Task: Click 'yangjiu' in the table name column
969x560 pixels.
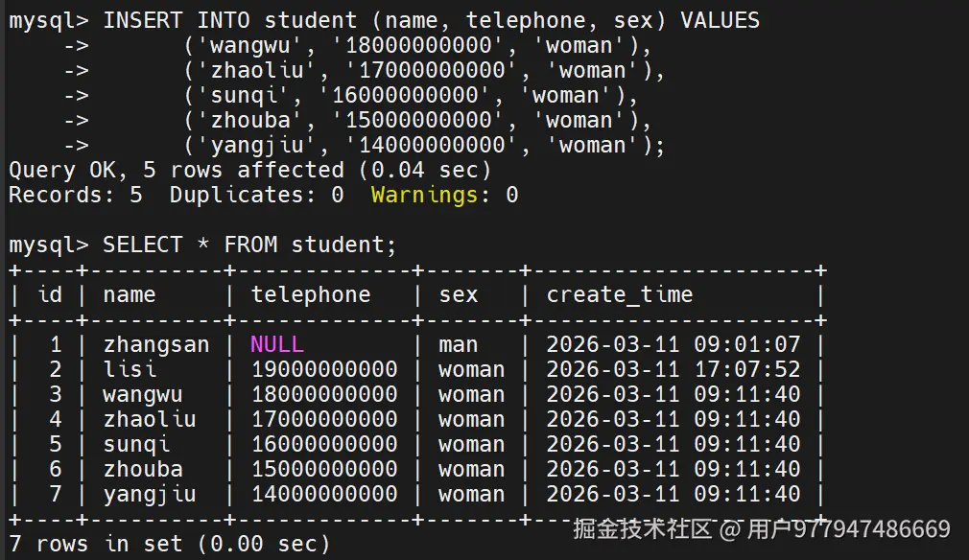Action: [150, 495]
